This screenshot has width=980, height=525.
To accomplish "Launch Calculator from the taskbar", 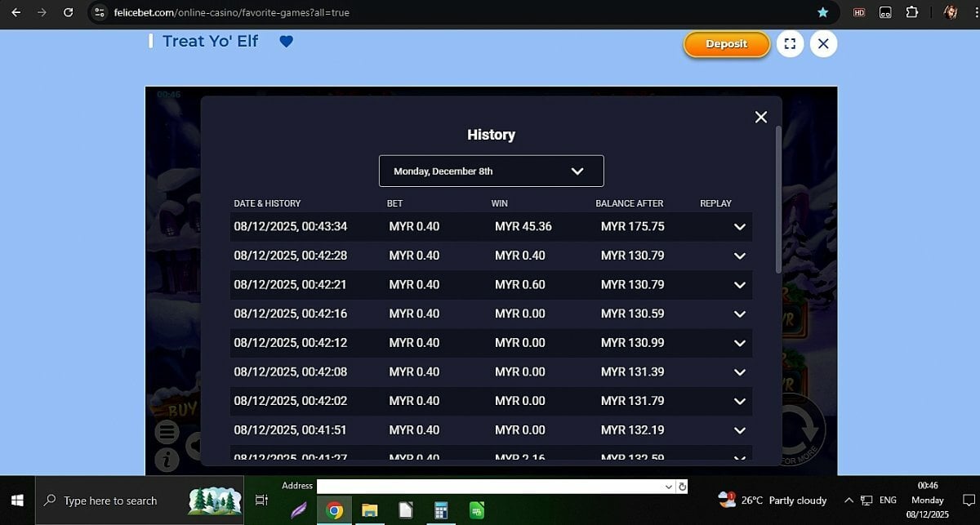I will click(x=441, y=510).
